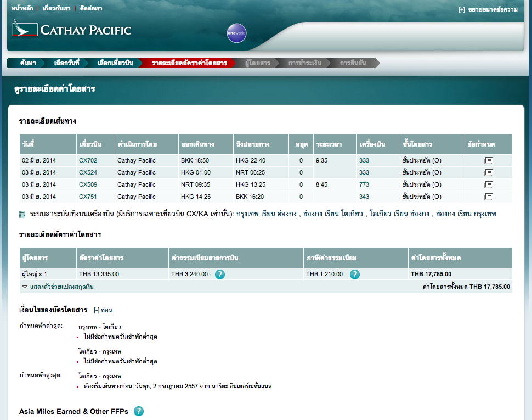532x420 pixels.
Task: Open เกี่ยวกับเรา about us link
Action: (x=56, y=8)
